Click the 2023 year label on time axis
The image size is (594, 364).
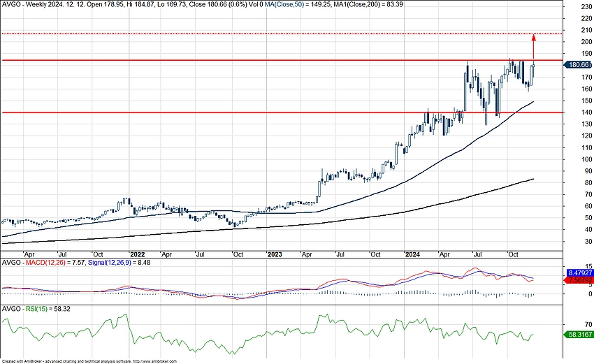point(275,254)
